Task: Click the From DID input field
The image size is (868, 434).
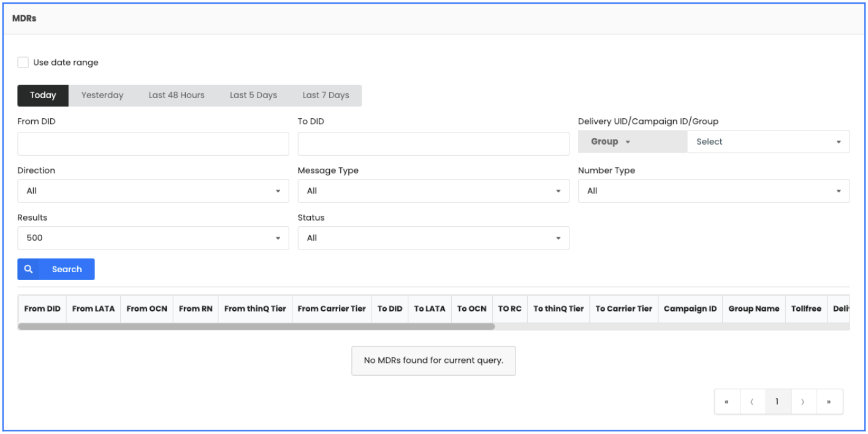Action: pyautogui.click(x=153, y=143)
